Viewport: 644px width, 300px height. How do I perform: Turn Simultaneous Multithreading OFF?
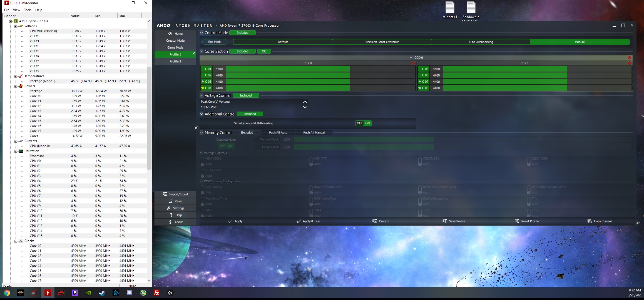(360, 123)
